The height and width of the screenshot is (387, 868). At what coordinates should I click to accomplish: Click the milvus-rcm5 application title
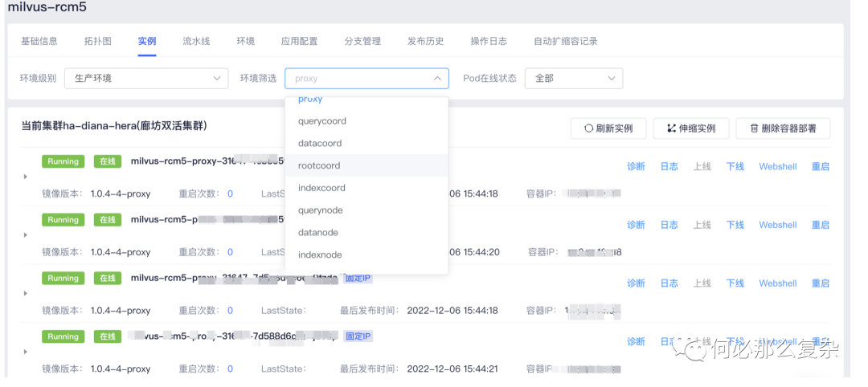pyautogui.click(x=47, y=7)
